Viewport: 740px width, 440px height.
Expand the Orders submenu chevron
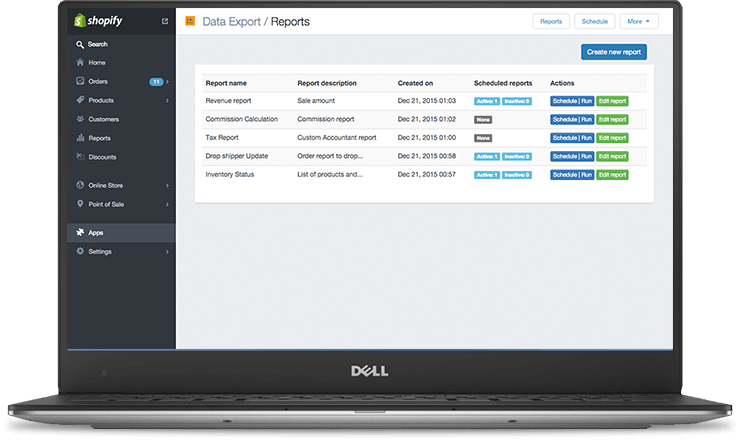pos(167,82)
